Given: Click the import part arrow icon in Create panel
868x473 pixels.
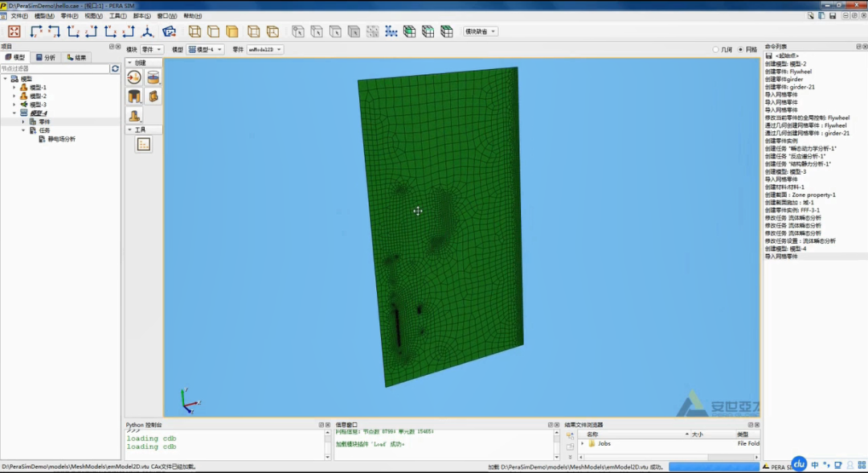Looking at the screenshot, I should point(134,77).
